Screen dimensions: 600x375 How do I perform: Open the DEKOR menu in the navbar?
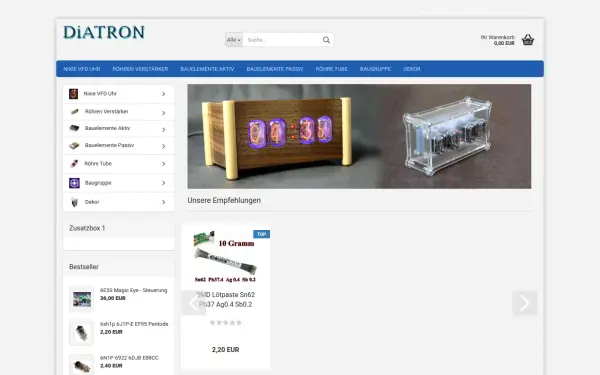point(412,69)
